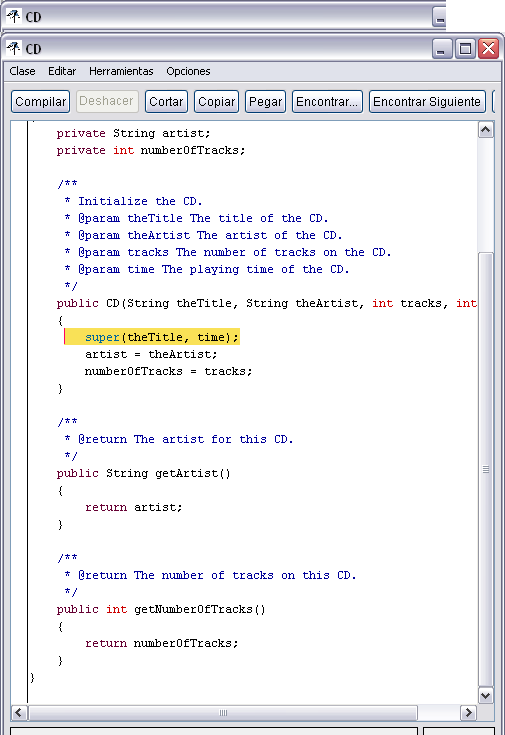Click the '@param tracks' comment line
The image size is (505, 735).
click(228, 252)
